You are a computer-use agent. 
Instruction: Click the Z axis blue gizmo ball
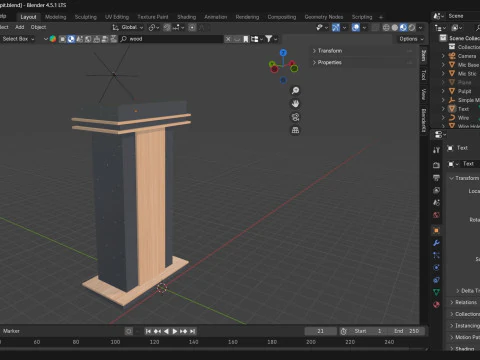[x=283, y=53]
